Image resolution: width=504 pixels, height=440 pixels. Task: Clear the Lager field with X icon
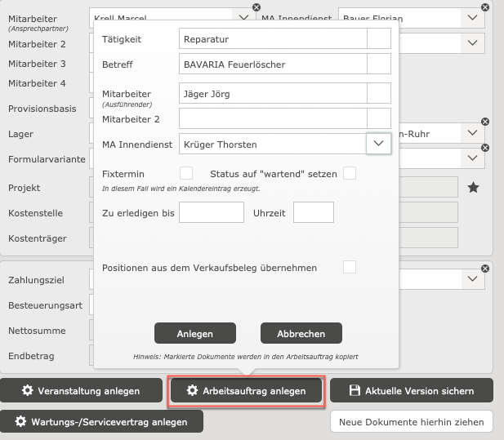tap(485, 122)
